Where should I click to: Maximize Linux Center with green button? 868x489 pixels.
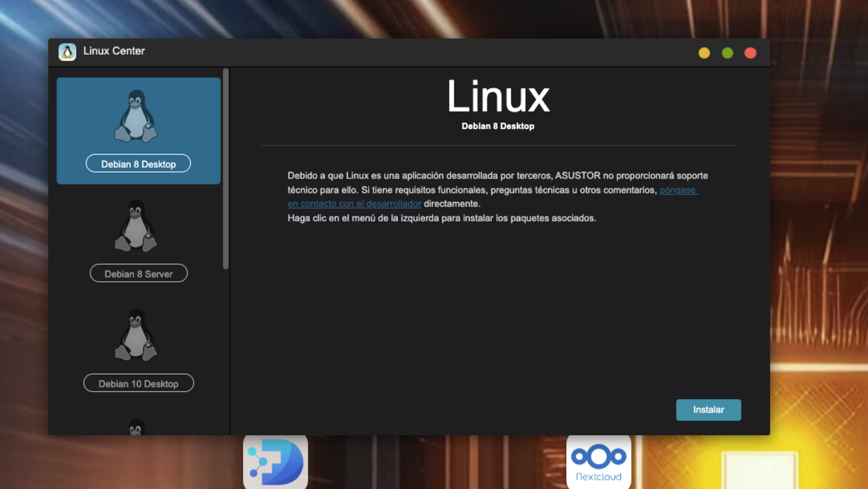pyautogui.click(x=728, y=53)
